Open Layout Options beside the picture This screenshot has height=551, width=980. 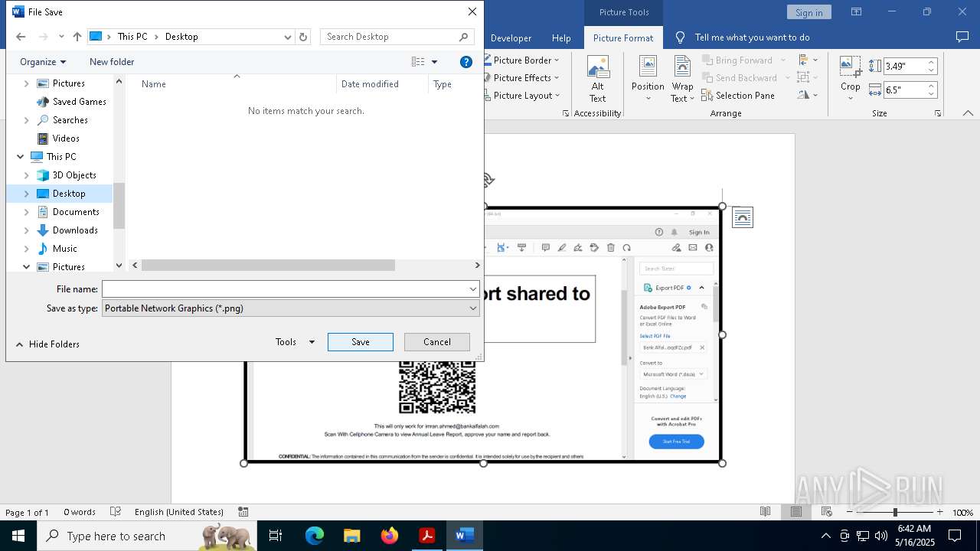[743, 217]
